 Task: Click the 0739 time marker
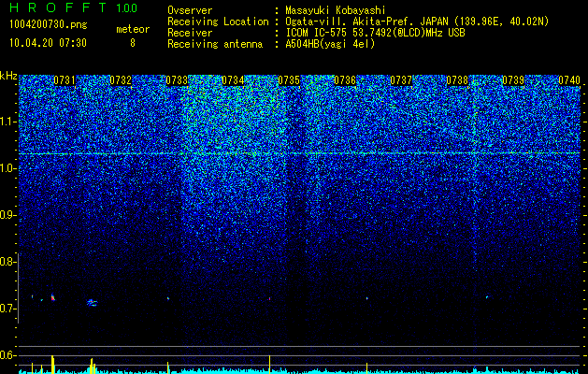click(x=513, y=80)
